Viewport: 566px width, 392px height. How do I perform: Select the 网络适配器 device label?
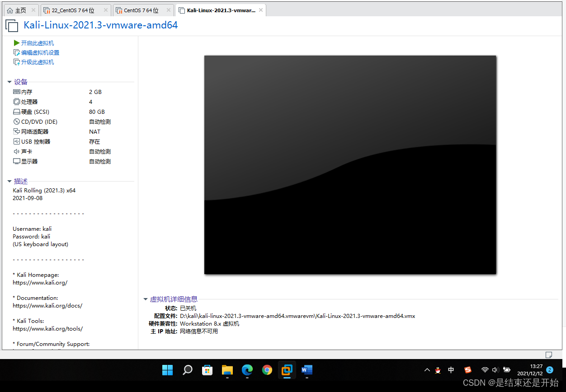[35, 131]
